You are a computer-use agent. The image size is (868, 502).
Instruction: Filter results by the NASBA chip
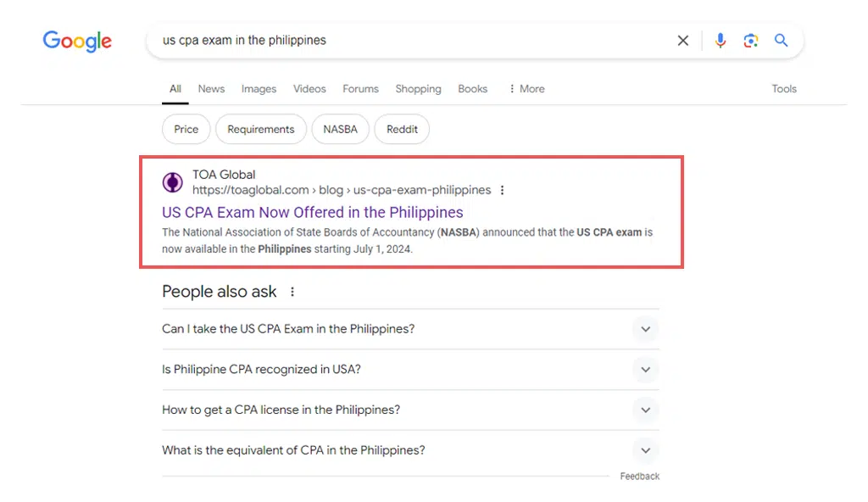click(x=340, y=129)
